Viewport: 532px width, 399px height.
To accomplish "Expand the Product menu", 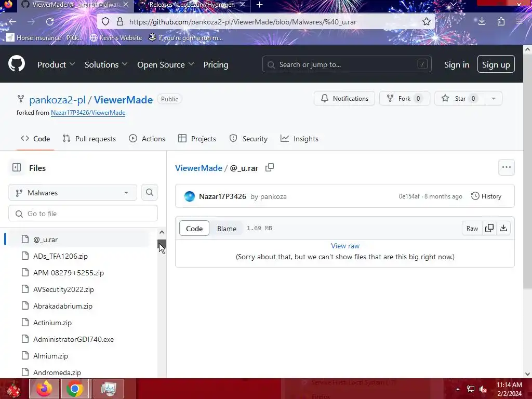I will pos(56,64).
